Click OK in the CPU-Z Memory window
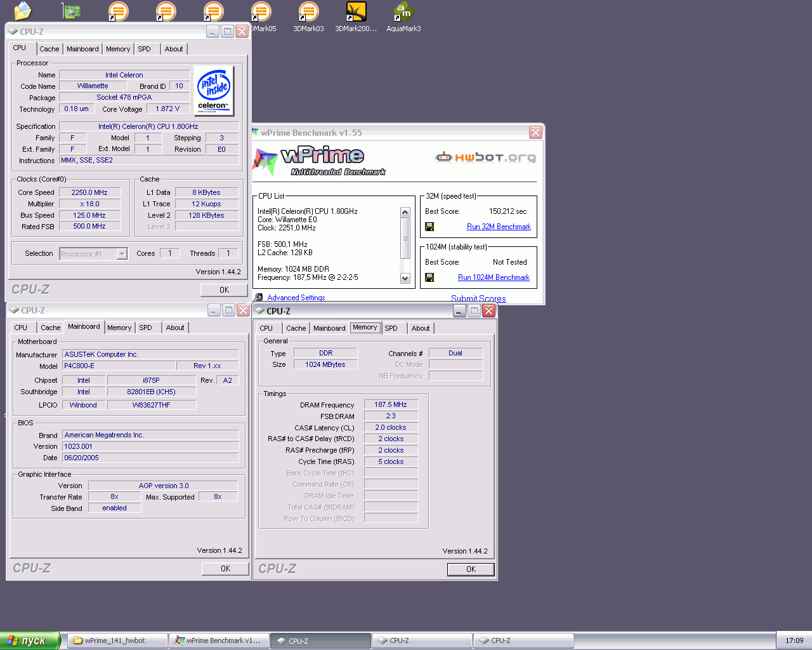 click(471, 569)
